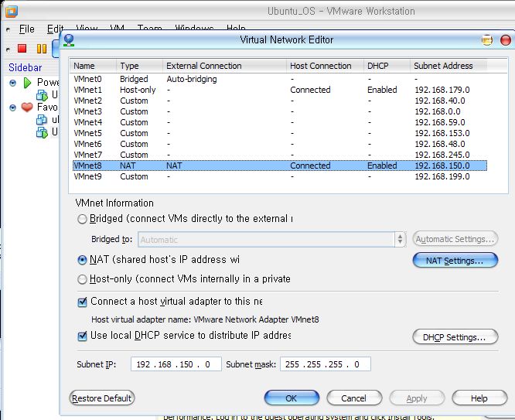Open the File menu
This screenshot has height=420, width=515.
26,29
